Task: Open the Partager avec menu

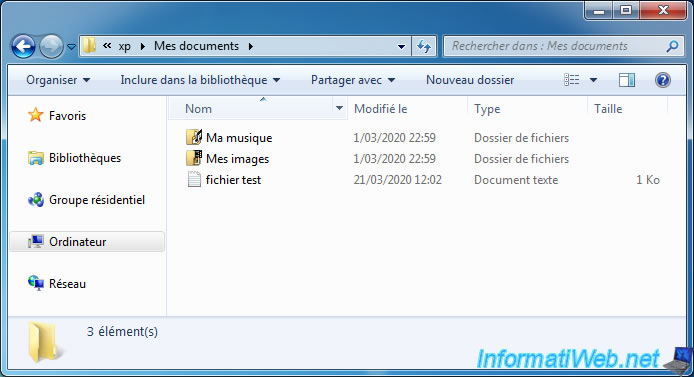Action: coord(353,80)
